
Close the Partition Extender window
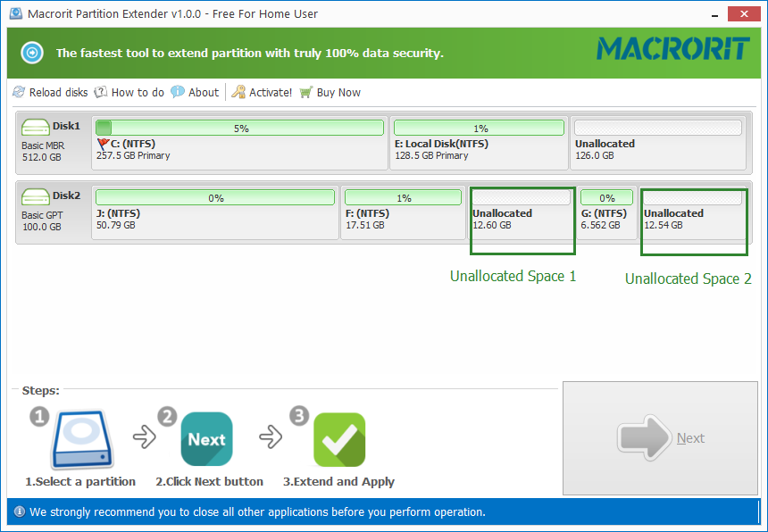point(744,13)
